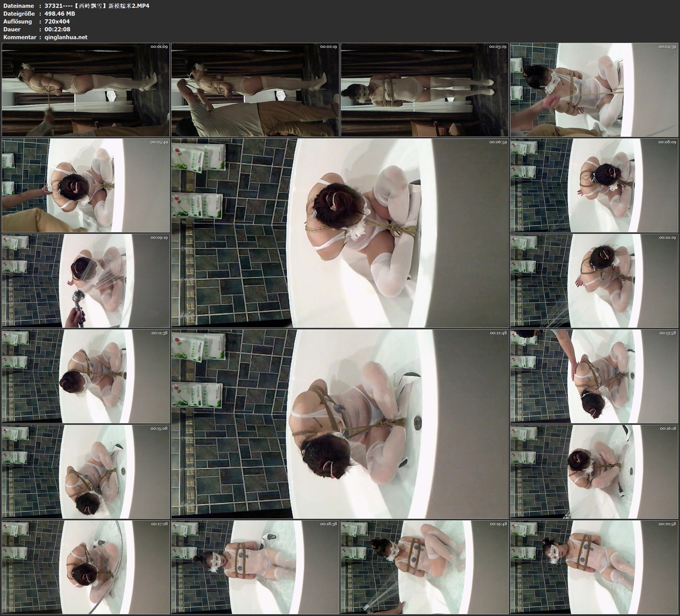Select the frame marked 00:02:19

click(x=255, y=90)
